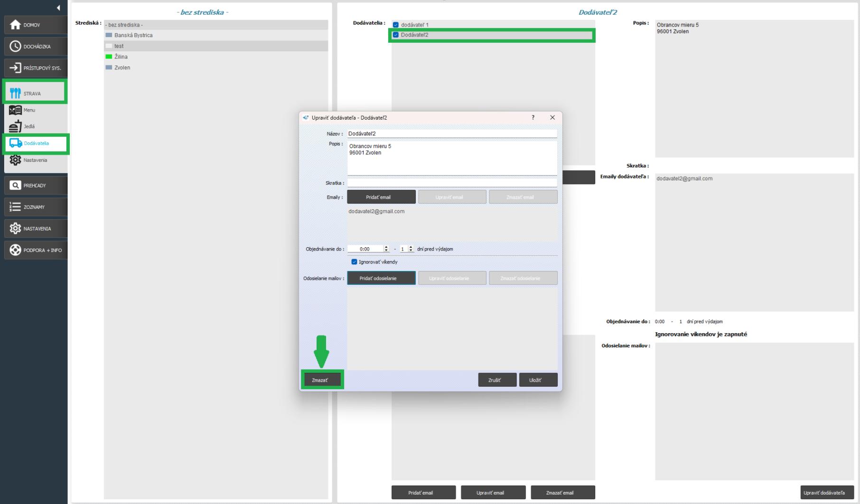Screen dimensions: 860x504
Task: Select the Strava cutlery icon
Action: pos(15,93)
